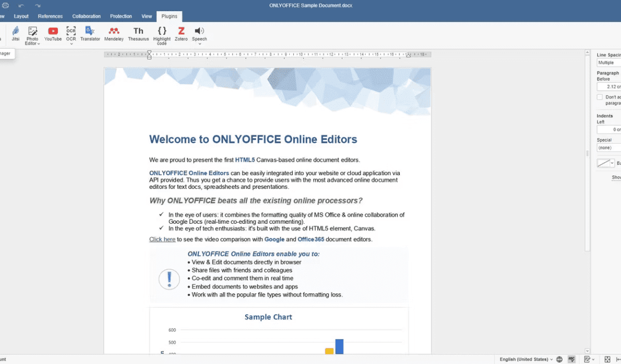Click the bold "ONLYOFFICE Online Editors" paragraph link
This screenshot has width=621, height=364.
[x=189, y=173]
